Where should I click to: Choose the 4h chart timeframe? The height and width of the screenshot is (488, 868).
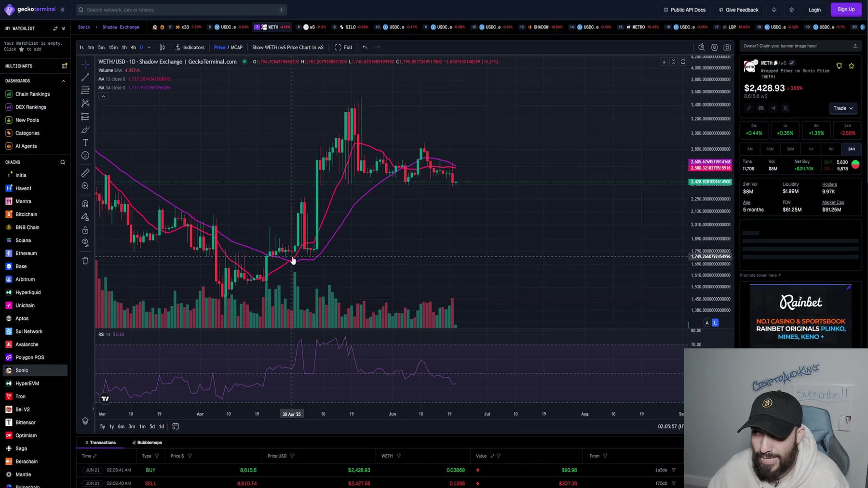point(133,47)
